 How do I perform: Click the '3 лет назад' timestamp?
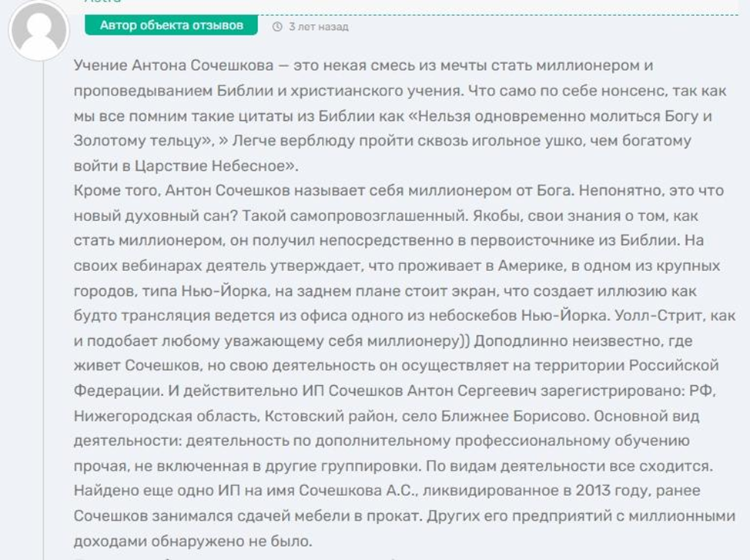[319, 27]
